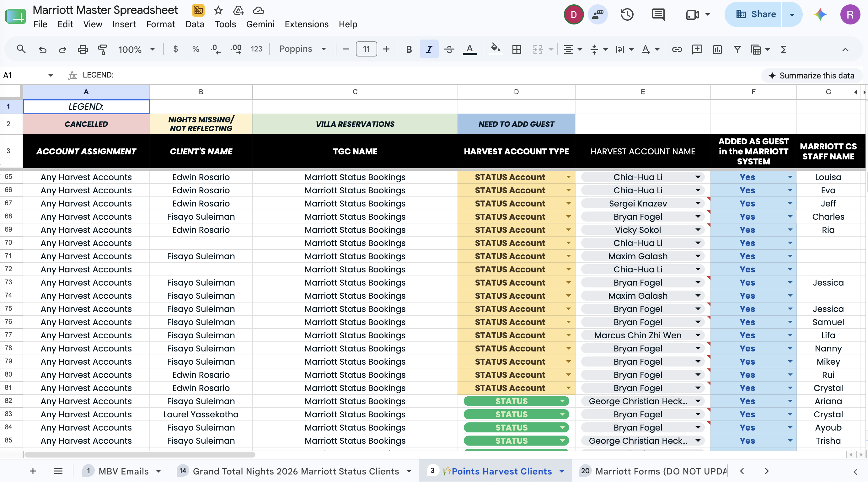Switch to Grand Total Nights 2026 sheet tab
868x482 pixels.
pyautogui.click(x=296, y=471)
